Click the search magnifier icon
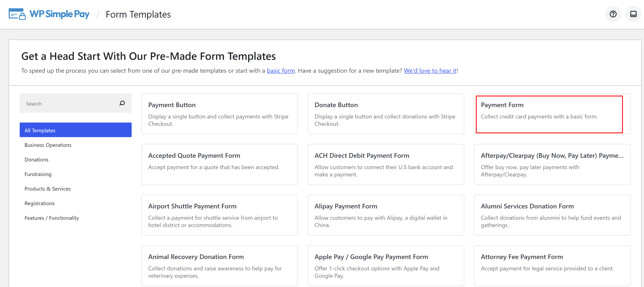Image resolution: width=644 pixels, height=287 pixels. [x=122, y=103]
